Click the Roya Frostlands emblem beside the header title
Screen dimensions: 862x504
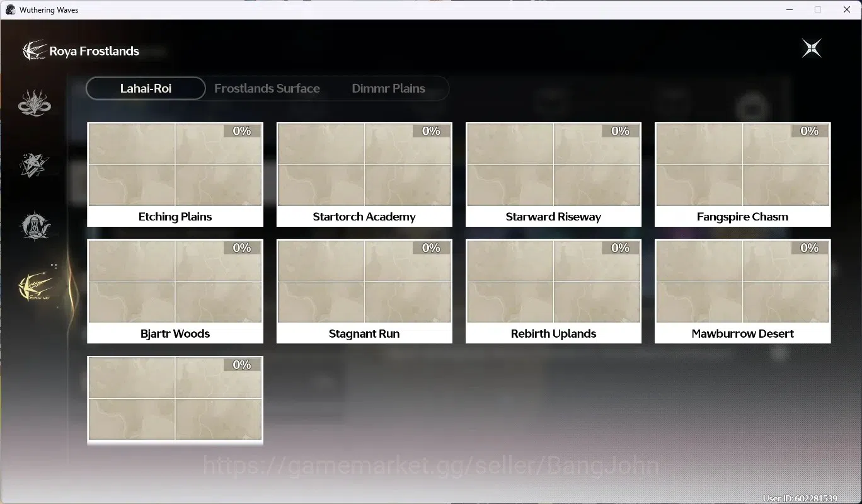[x=34, y=51]
